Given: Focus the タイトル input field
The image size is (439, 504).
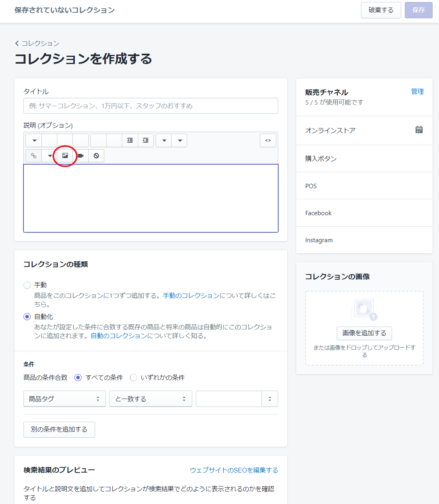Looking at the screenshot, I should 151,106.
